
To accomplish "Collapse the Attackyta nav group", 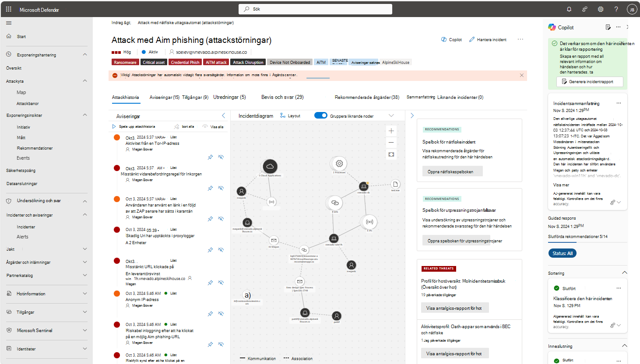I will (85, 81).
